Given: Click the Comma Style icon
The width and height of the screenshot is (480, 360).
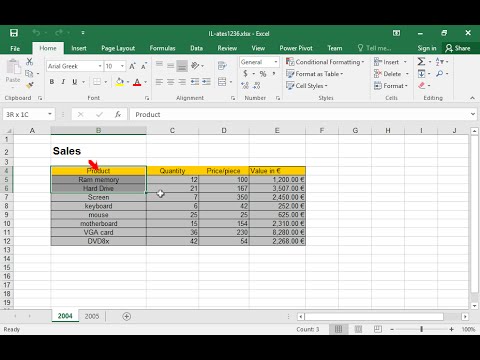Looking at the screenshot, I should 274,74.
